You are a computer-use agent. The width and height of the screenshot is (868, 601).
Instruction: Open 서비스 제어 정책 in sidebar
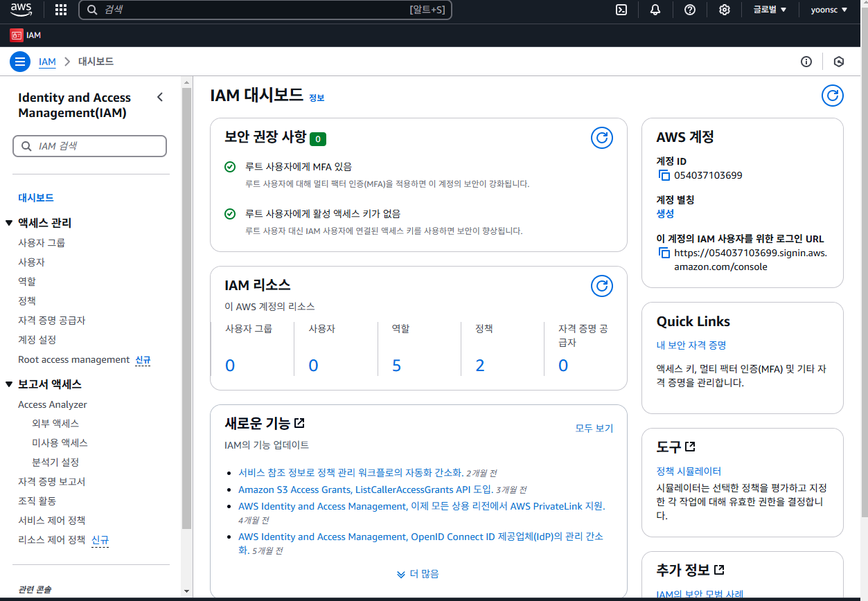[52, 521]
